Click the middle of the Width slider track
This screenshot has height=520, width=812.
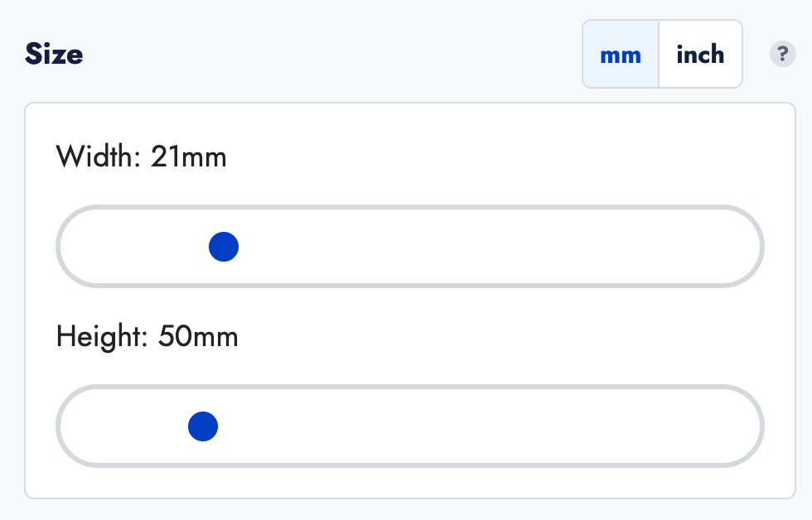410,247
